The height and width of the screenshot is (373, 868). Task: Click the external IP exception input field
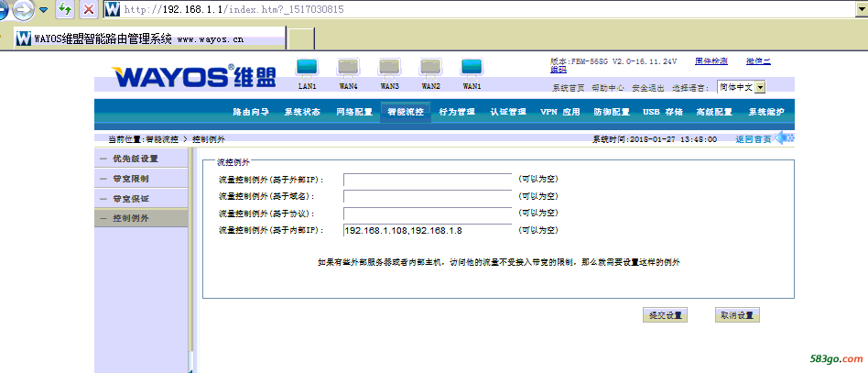[427, 180]
